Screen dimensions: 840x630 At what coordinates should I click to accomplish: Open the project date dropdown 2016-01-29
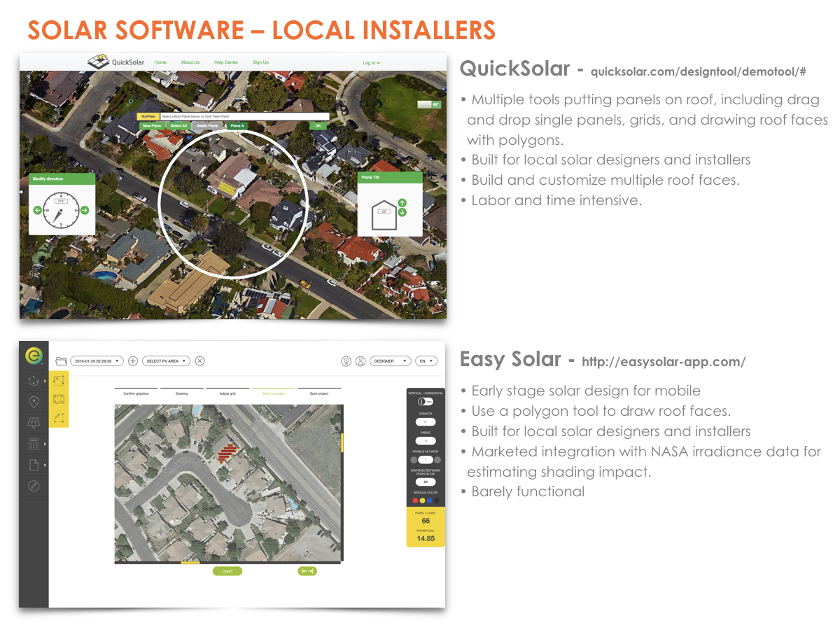pyautogui.click(x=97, y=361)
